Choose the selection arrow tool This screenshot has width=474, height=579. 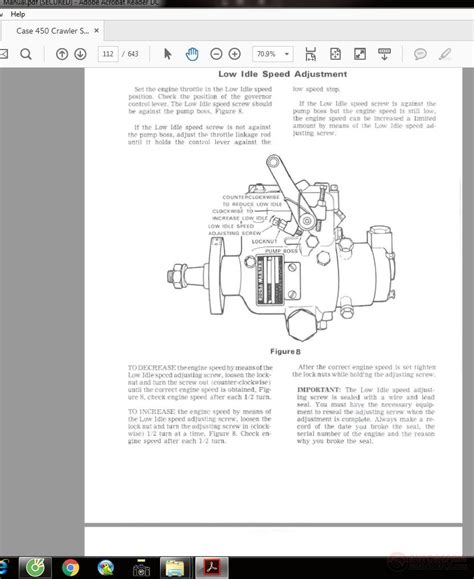click(168, 54)
